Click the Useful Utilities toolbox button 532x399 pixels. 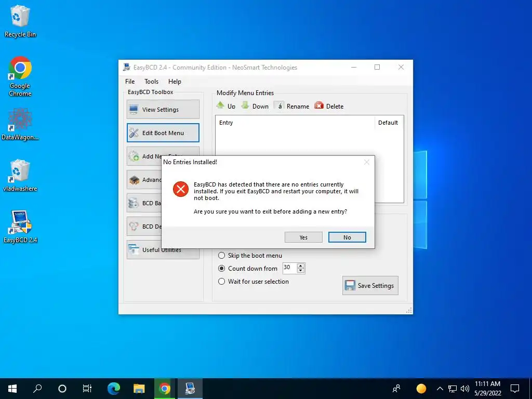(163, 250)
